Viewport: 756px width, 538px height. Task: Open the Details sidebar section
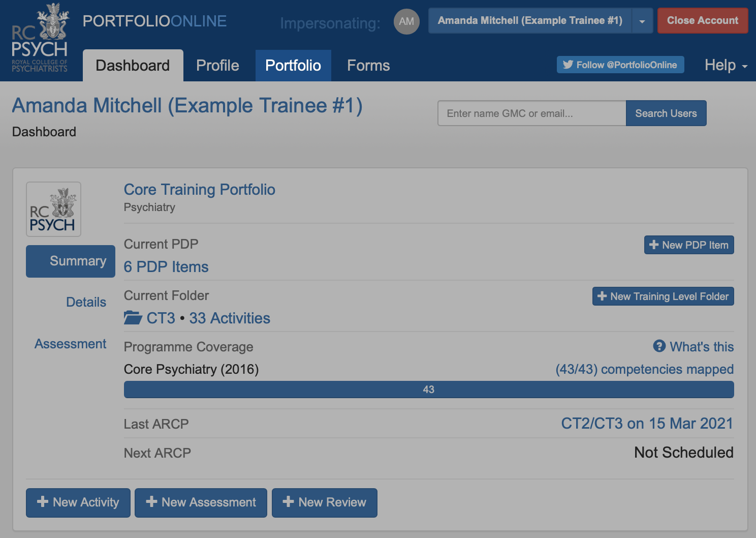pyautogui.click(x=86, y=302)
